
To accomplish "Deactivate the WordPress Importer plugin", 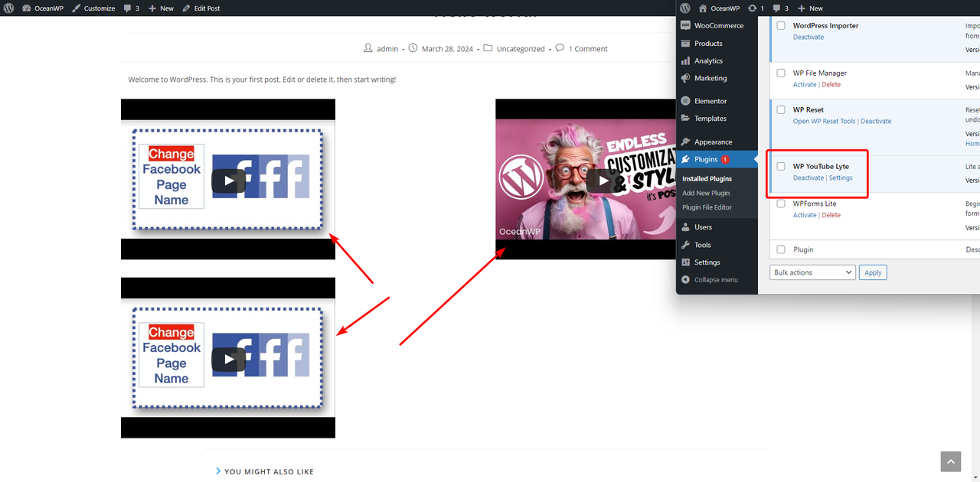I will 808,37.
